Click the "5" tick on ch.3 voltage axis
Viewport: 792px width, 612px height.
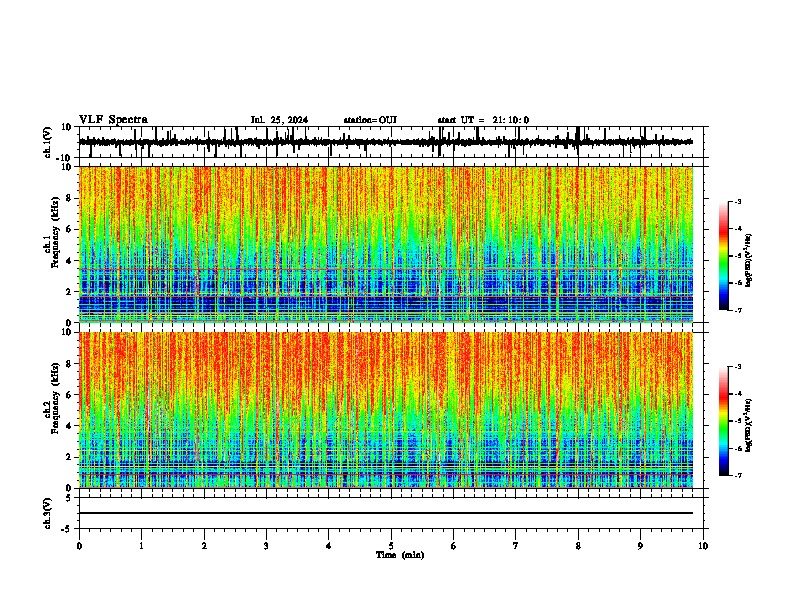(70, 498)
